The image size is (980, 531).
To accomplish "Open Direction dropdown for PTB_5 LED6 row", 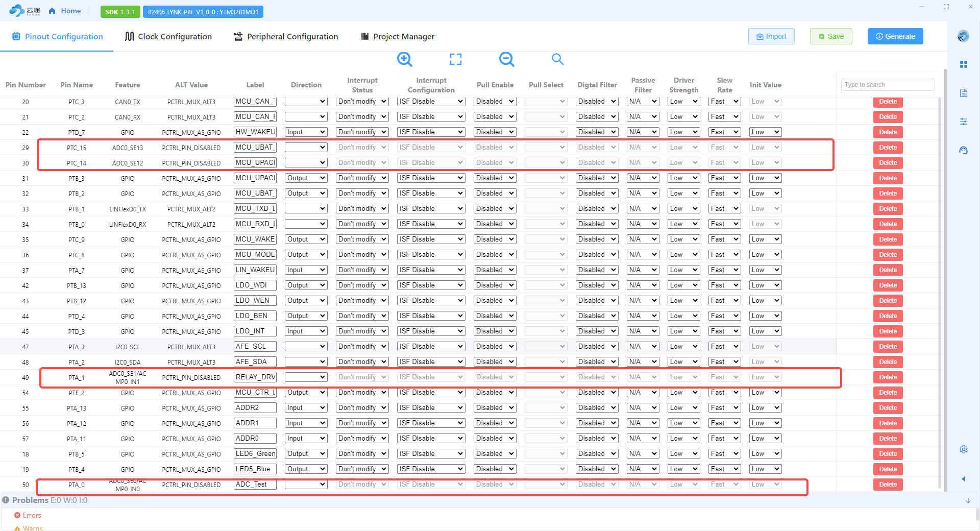I will pyautogui.click(x=306, y=454).
